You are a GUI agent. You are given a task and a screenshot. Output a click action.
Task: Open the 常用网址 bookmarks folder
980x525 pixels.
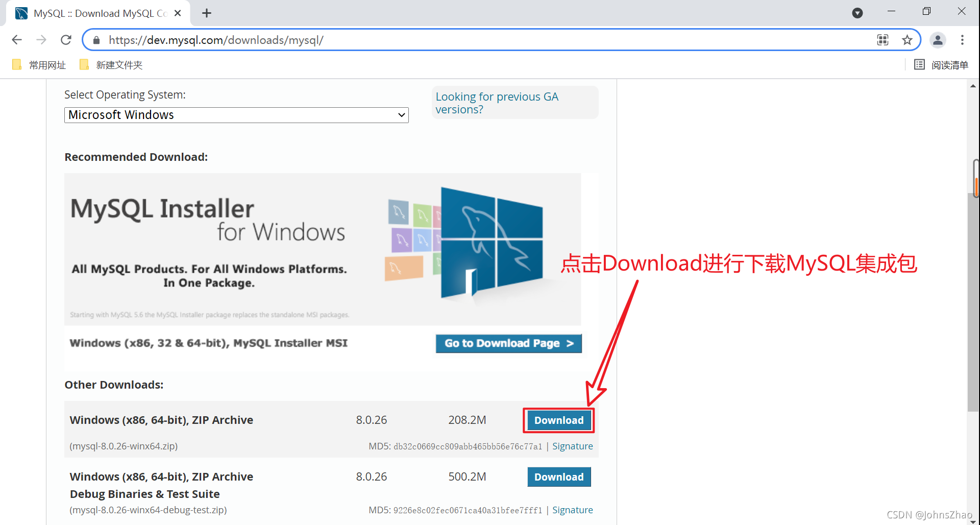click(x=39, y=65)
